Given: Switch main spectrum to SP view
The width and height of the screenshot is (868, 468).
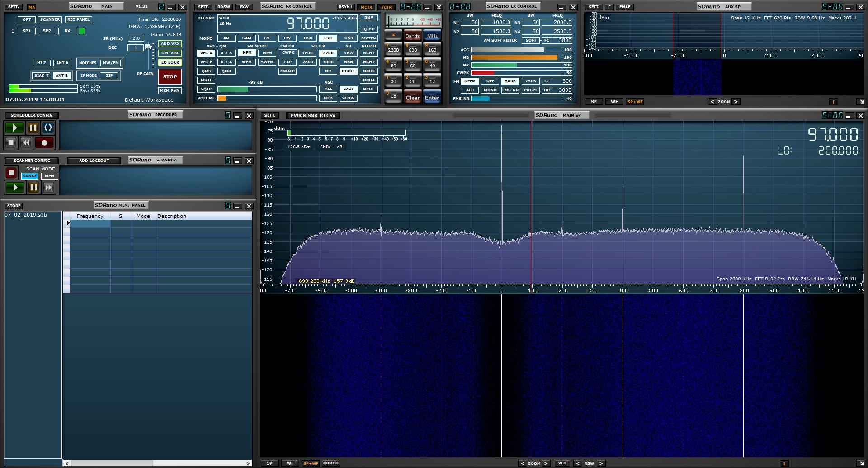Looking at the screenshot, I should tap(269, 463).
